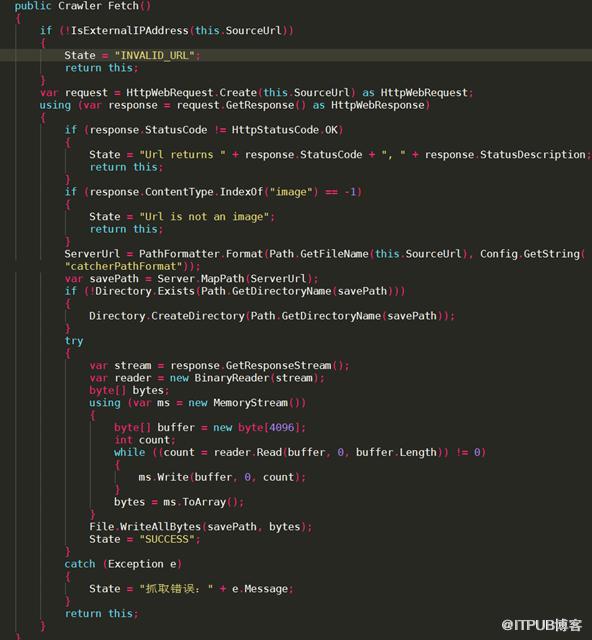Image resolution: width=592 pixels, height=640 pixels.
Task: Click the 'Crawler' return type
Action: tap(80, 6)
